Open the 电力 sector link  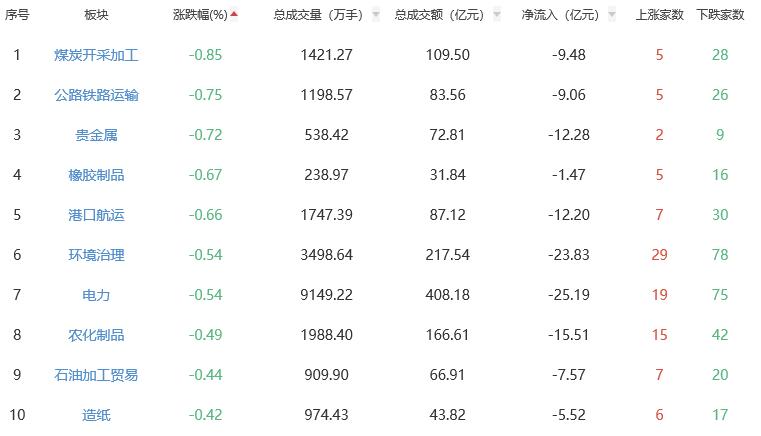96,295
